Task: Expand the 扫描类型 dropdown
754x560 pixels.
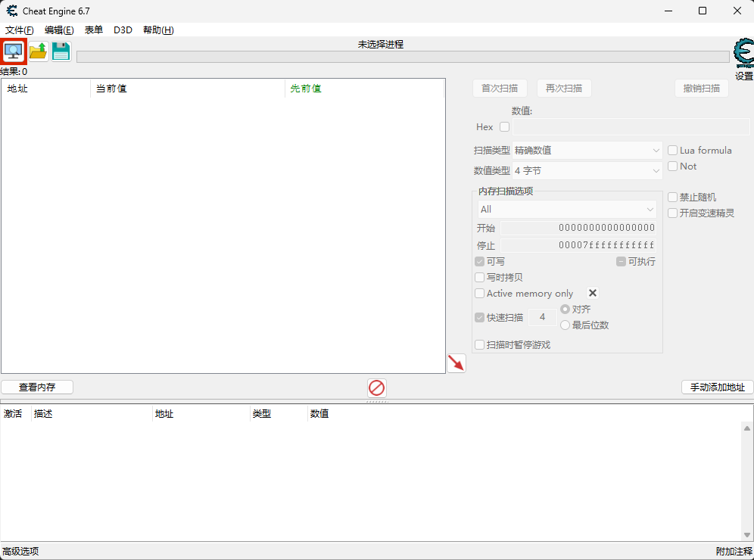Action: tap(587, 151)
